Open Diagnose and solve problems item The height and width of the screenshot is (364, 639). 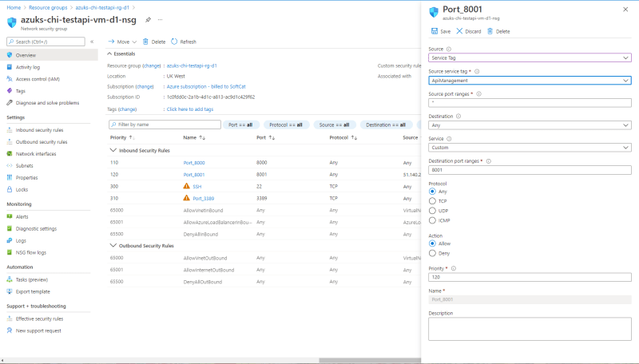47,103
